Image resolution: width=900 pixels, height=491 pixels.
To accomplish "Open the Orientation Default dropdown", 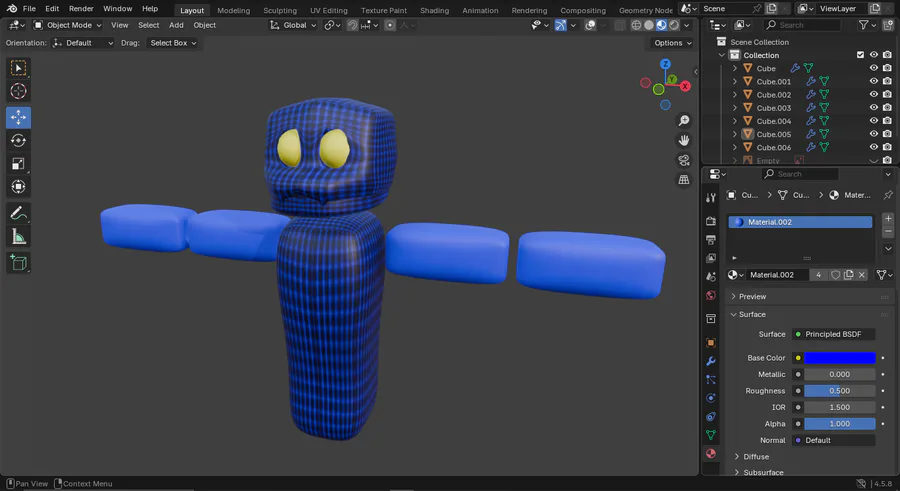I will pyautogui.click(x=83, y=43).
